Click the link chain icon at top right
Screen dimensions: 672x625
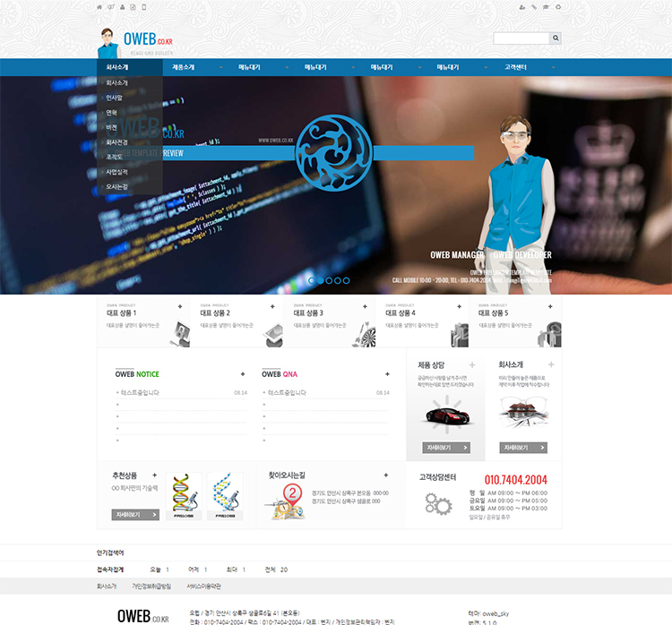click(534, 7)
